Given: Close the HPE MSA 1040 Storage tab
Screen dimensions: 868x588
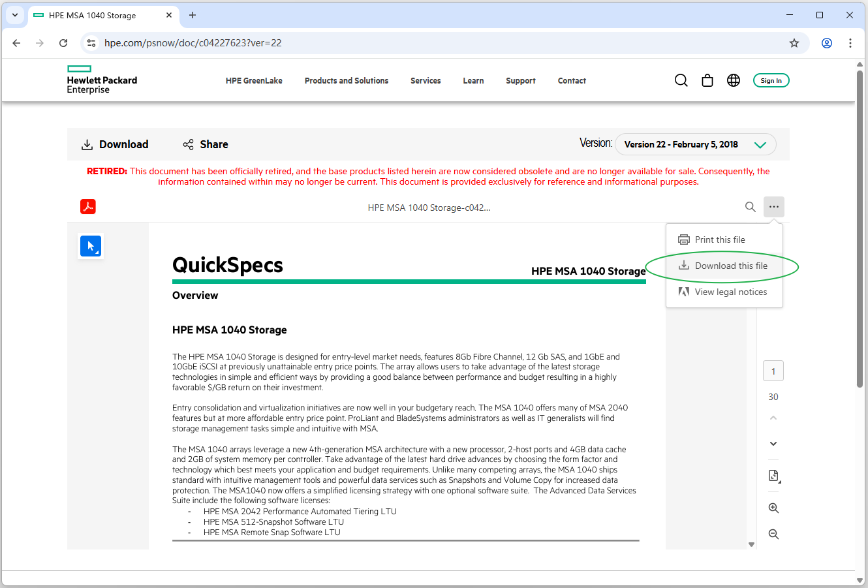Looking at the screenshot, I should (169, 15).
